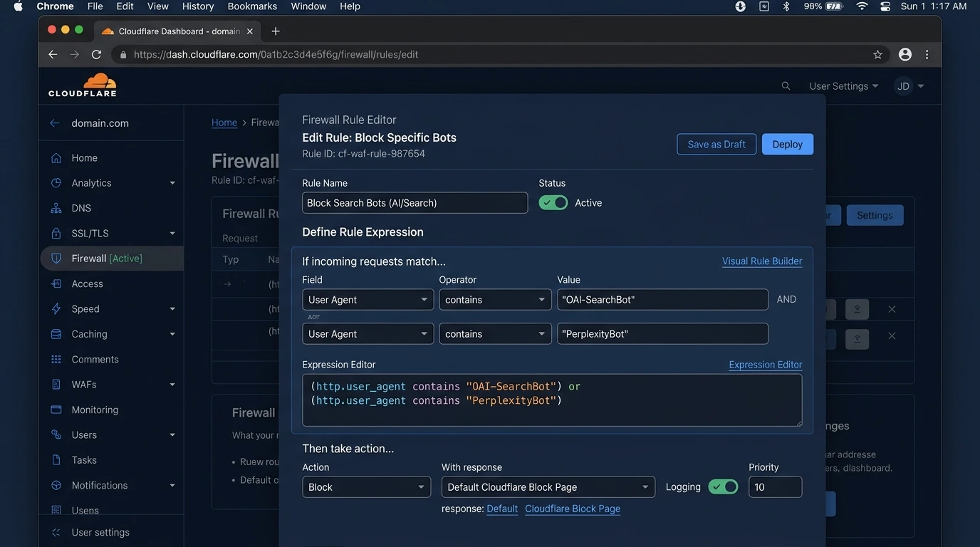
Task: Click the Rule Name input field
Action: [x=415, y=203]
